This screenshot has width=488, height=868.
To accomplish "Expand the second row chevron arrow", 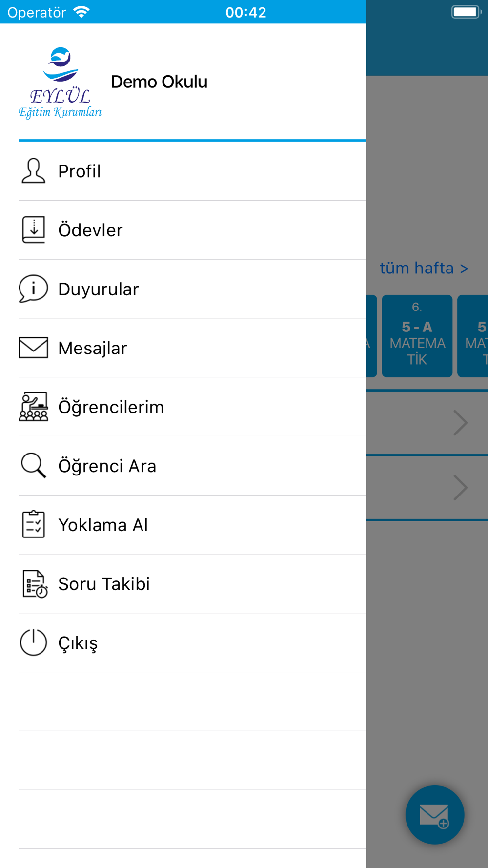I will click(460, 488).
